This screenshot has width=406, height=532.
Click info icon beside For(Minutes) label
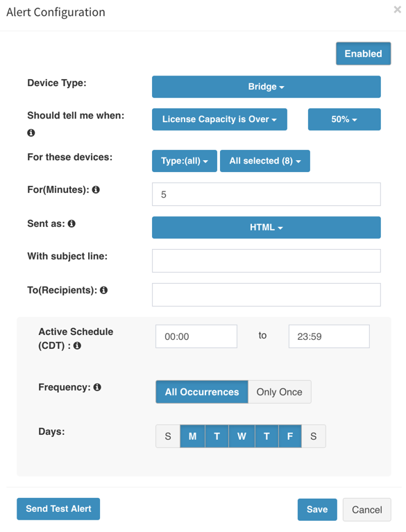tap(96, 189)
